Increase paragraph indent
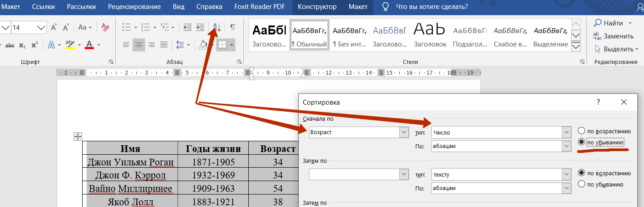 [x=200, y=27]
